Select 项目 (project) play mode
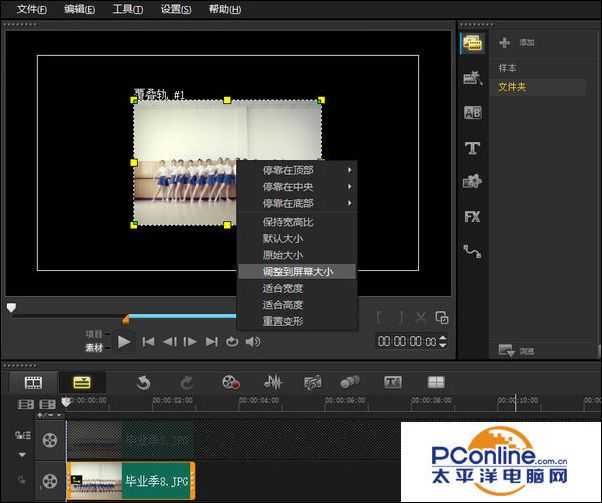602x503 pixels. [94, 334]
